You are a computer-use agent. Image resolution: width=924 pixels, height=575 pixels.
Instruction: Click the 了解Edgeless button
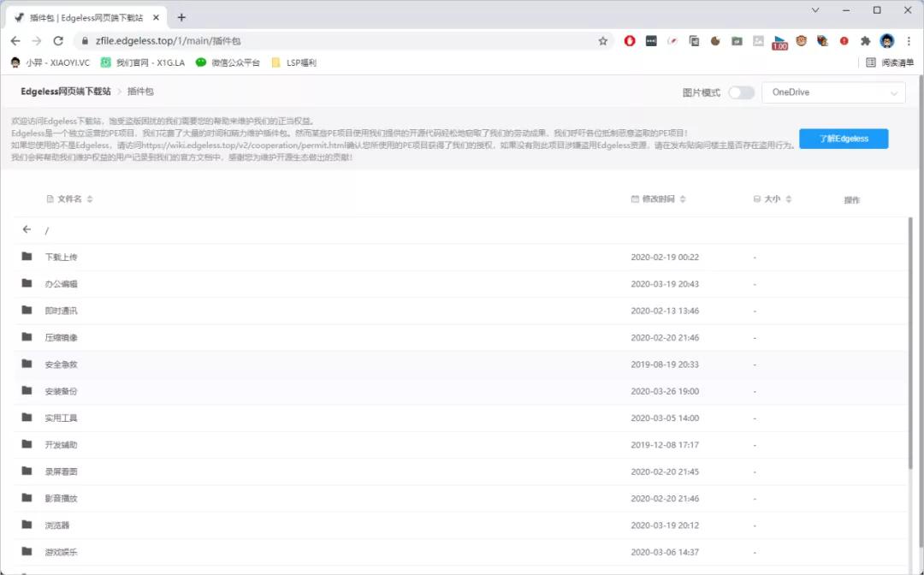click(843, 139)
